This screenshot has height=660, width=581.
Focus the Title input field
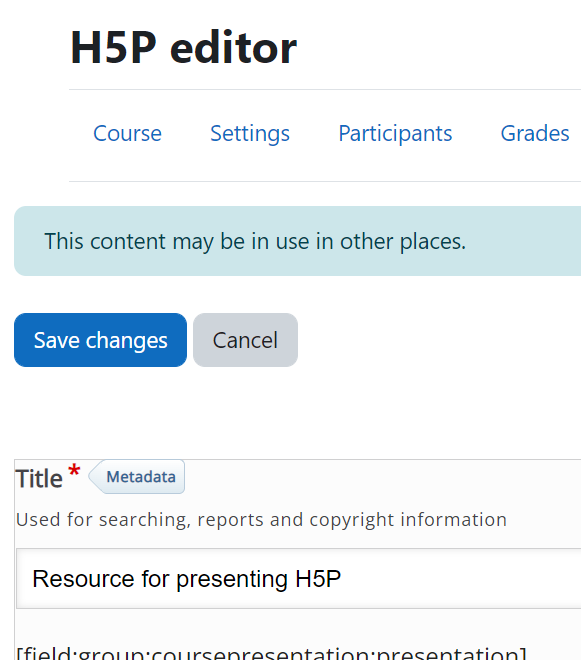(x=298, y=578)
